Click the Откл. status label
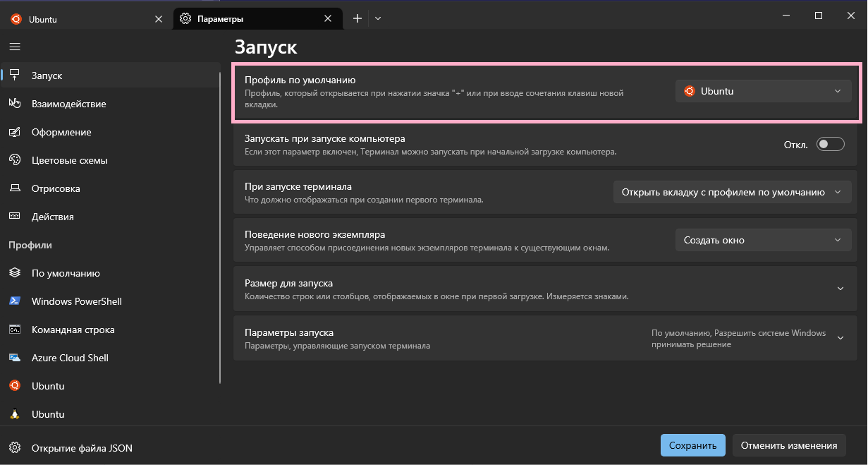The width and height of the screenshot is (868, 465). 796,145
